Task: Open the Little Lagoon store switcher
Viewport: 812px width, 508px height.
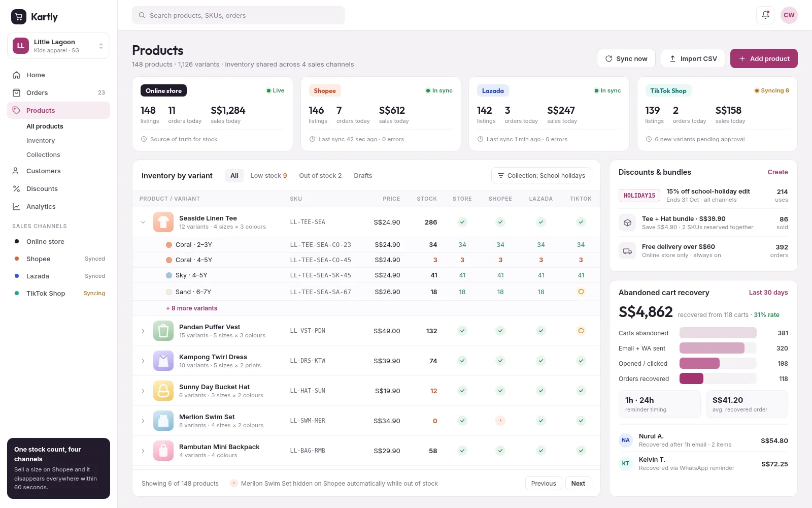Action: [58, 46]
